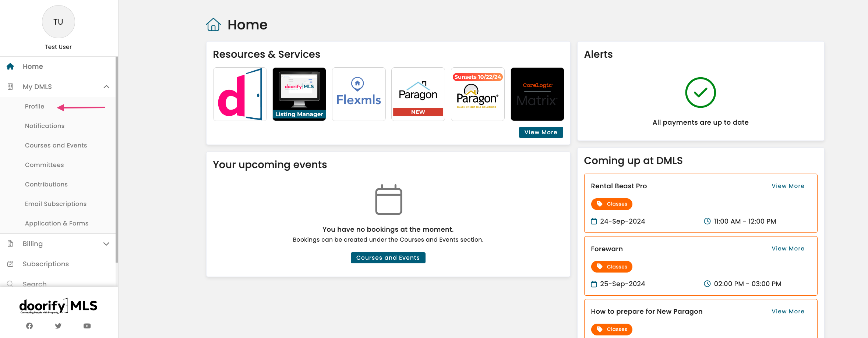Click the Classes tag on New Paragon card

(612, 329)
